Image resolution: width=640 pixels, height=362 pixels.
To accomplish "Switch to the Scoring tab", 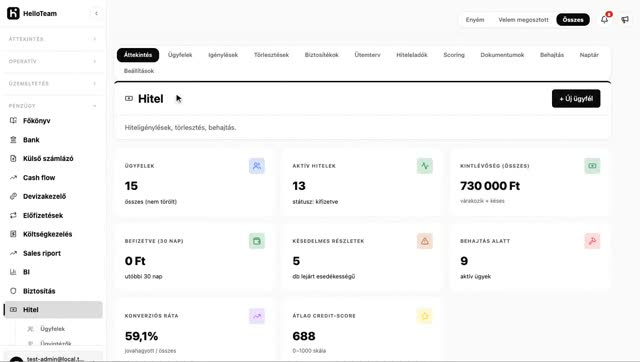I will [454, 55].
